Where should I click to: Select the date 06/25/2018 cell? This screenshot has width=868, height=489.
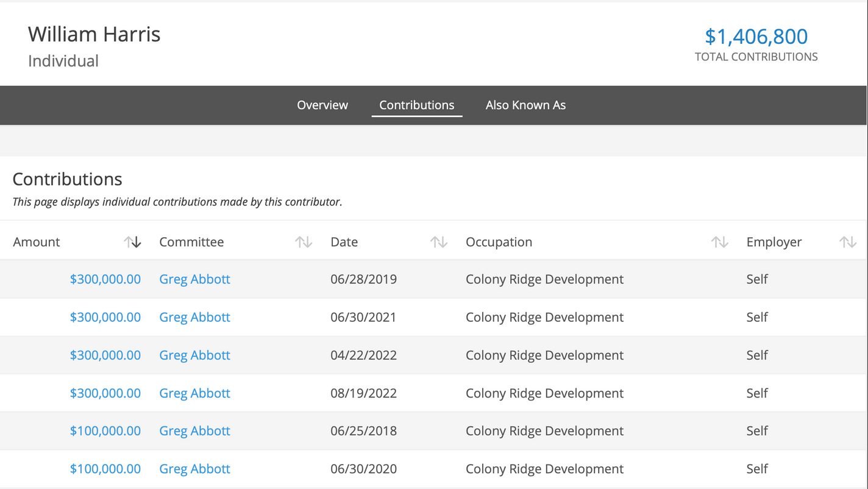pos(364,431)
